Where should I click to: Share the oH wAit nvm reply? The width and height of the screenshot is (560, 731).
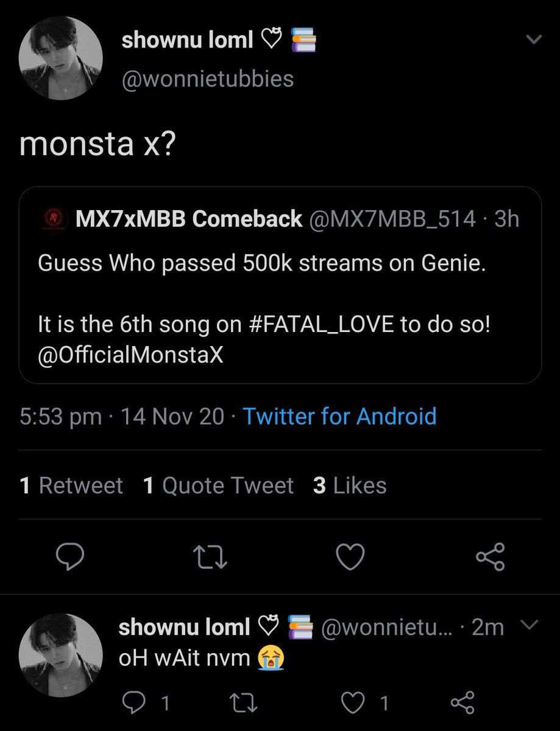click(463, 704)
